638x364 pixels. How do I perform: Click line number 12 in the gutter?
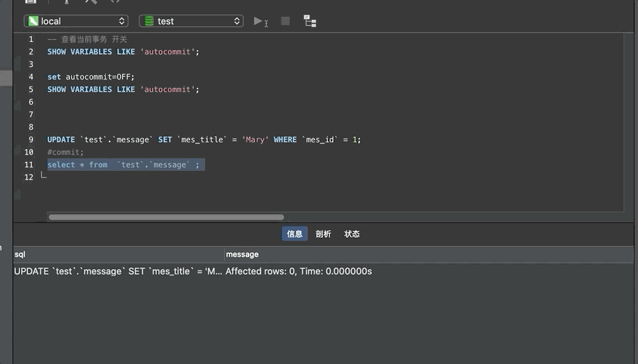(x=29, y=177)
